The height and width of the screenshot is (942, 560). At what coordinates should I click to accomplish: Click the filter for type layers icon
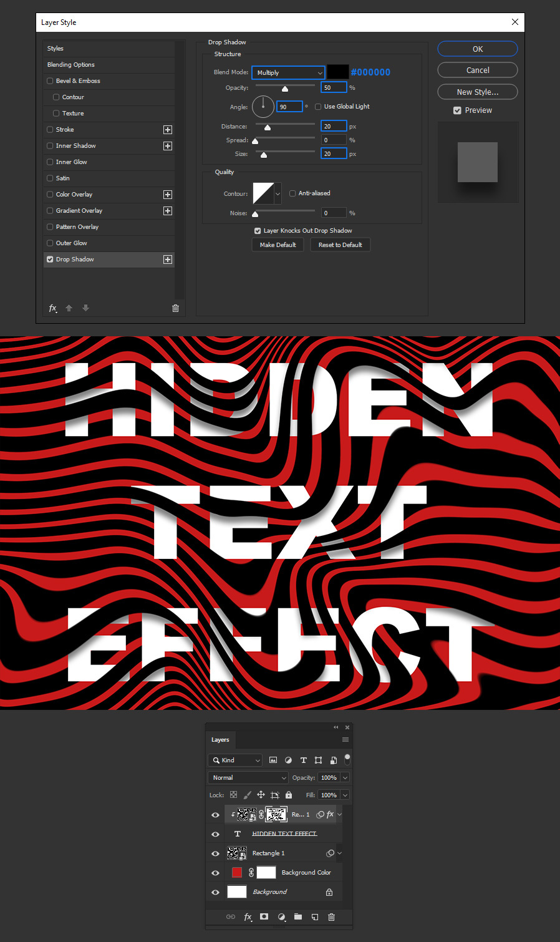pyautogui.click(x=304, y=760)
